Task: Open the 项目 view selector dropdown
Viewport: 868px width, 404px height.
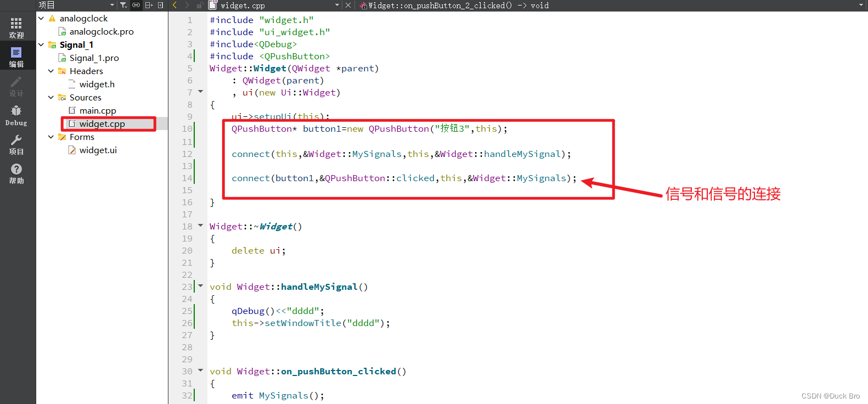Action: (x=112, y=5)
